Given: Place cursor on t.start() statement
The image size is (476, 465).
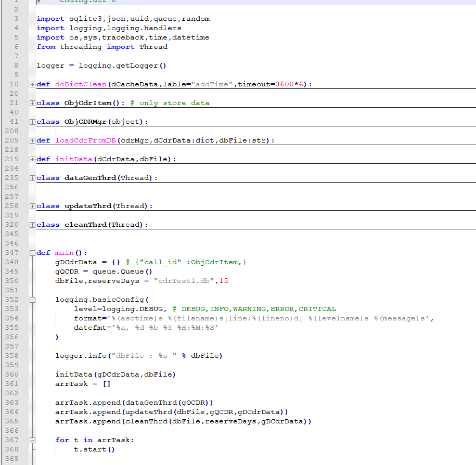Looking at the screenshot, I should click(94, 449).
